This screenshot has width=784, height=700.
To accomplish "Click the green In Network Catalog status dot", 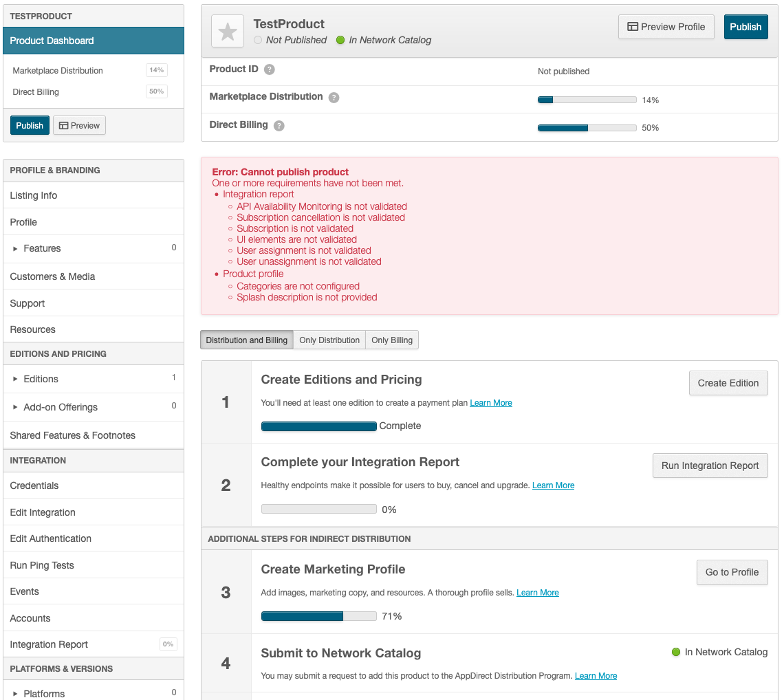I will [x=340, y=40].
